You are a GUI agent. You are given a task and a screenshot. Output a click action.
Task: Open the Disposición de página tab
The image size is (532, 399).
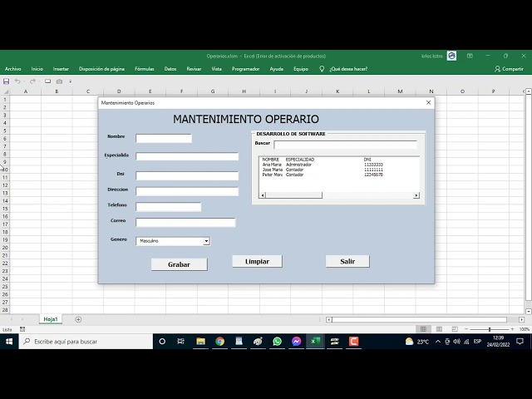pyautogui.click(x=101, y=69)
